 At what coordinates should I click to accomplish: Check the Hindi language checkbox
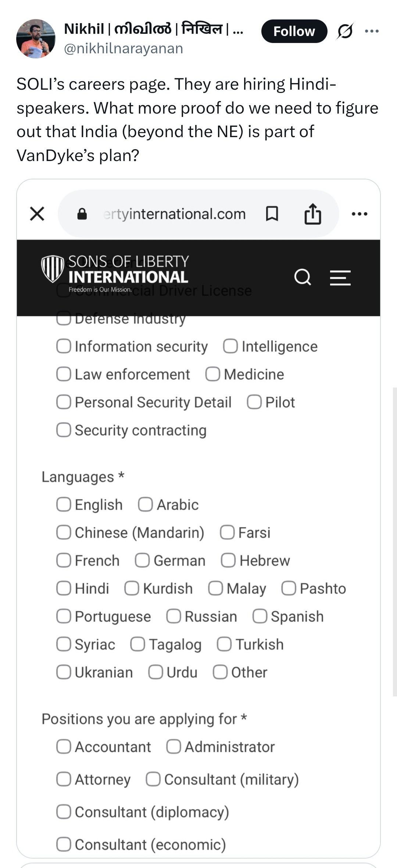[64, 588]
